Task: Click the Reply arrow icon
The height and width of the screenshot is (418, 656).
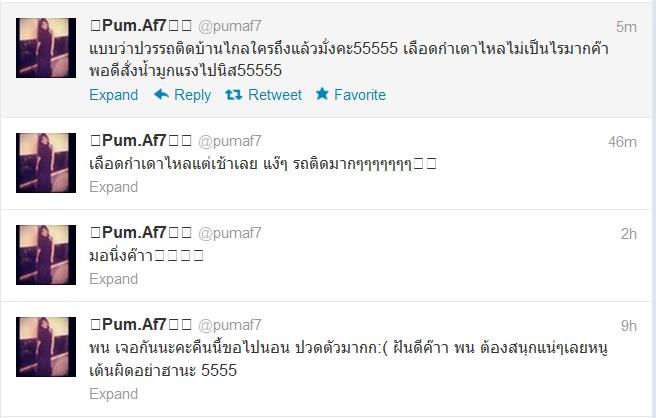Action: (x=161, y=95)
